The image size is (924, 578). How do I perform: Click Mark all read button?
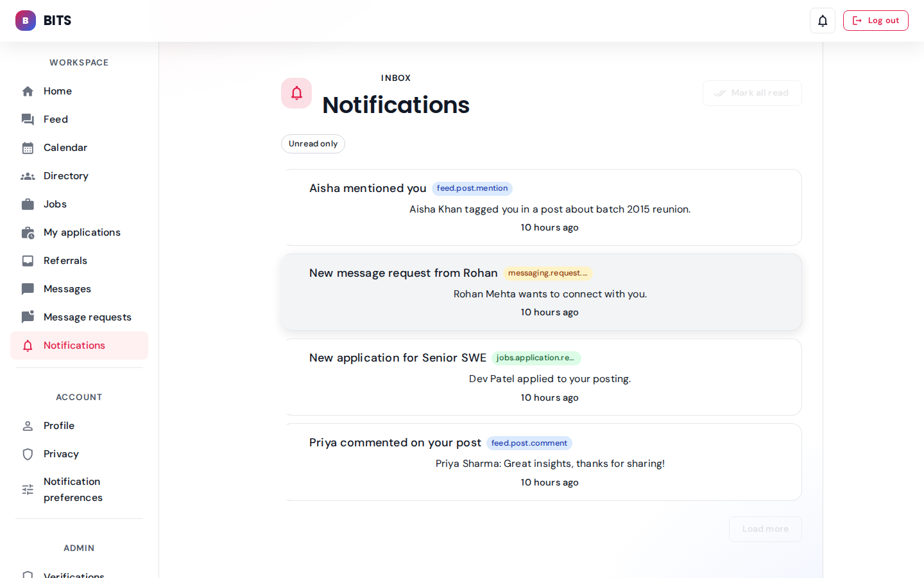[x=752, y=93]
